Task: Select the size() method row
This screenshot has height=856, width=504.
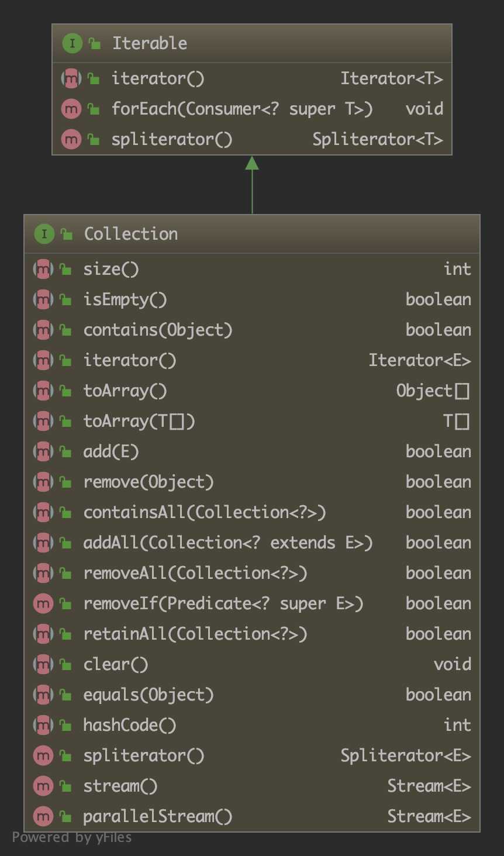Action: click(x=252, y=269)
